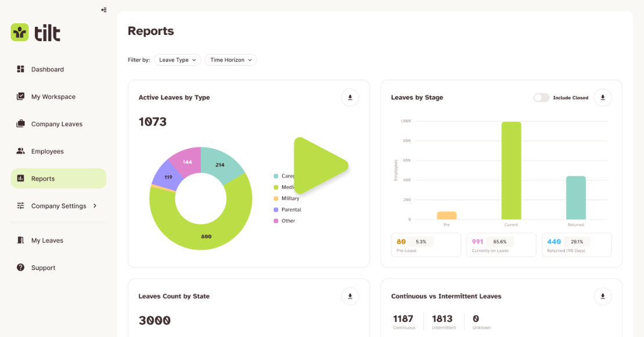Click the Reports chart icon
Viewport: 644px width, 337px height.
point(20,178)
